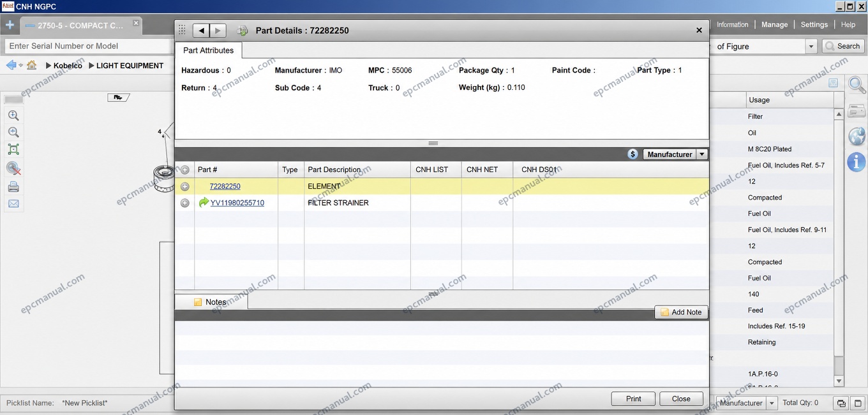
Task: Sort by Part Description column header
Action: coord(357,170)
